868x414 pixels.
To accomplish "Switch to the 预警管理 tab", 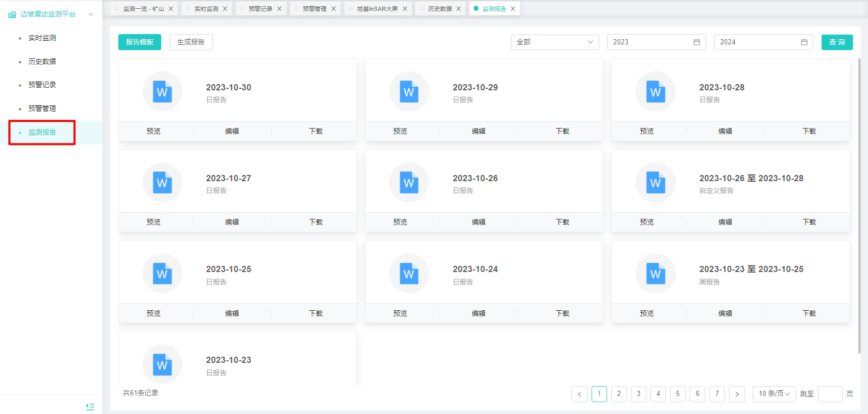I will 314,9.
